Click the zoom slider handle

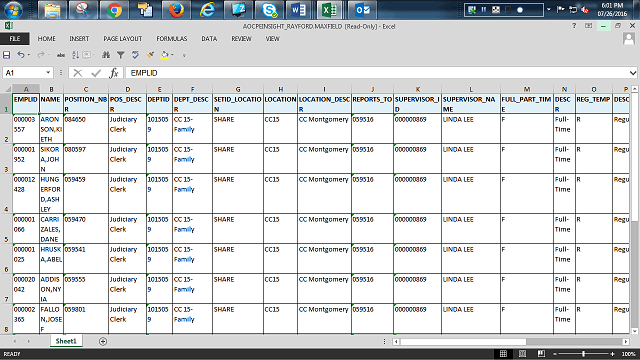[583, 353]
